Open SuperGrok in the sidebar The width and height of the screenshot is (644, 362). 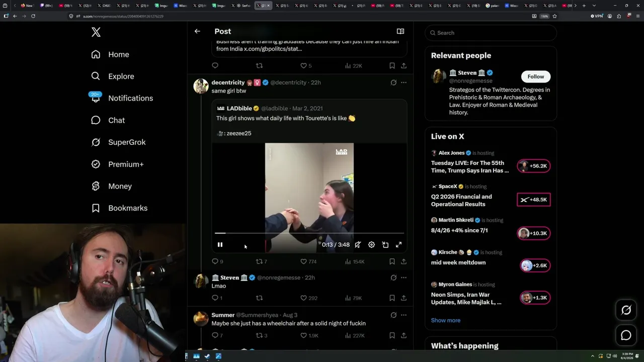[118, 142]
